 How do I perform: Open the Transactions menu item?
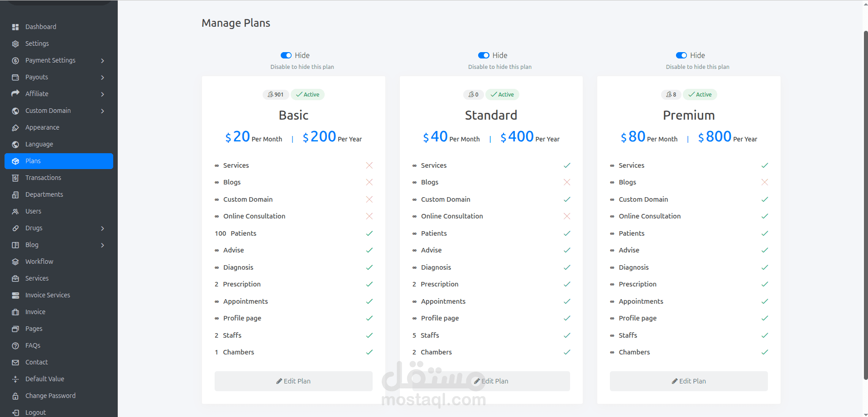43,178
